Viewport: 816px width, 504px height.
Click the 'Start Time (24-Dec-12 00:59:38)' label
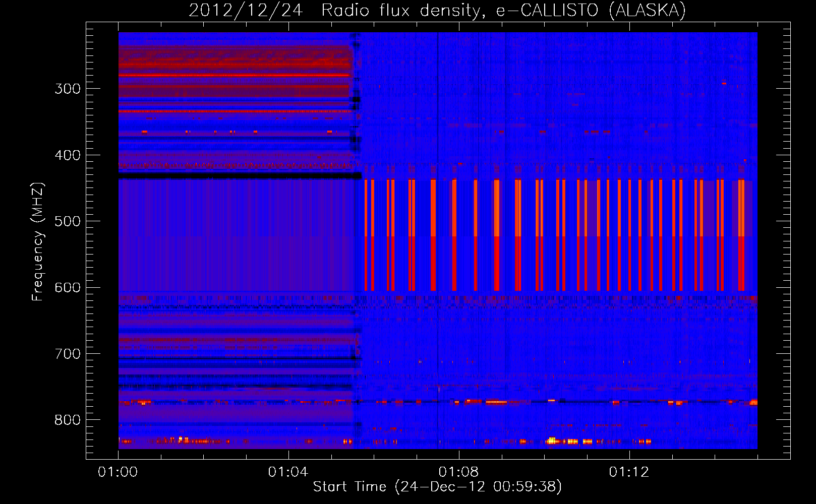pos(437,487)
